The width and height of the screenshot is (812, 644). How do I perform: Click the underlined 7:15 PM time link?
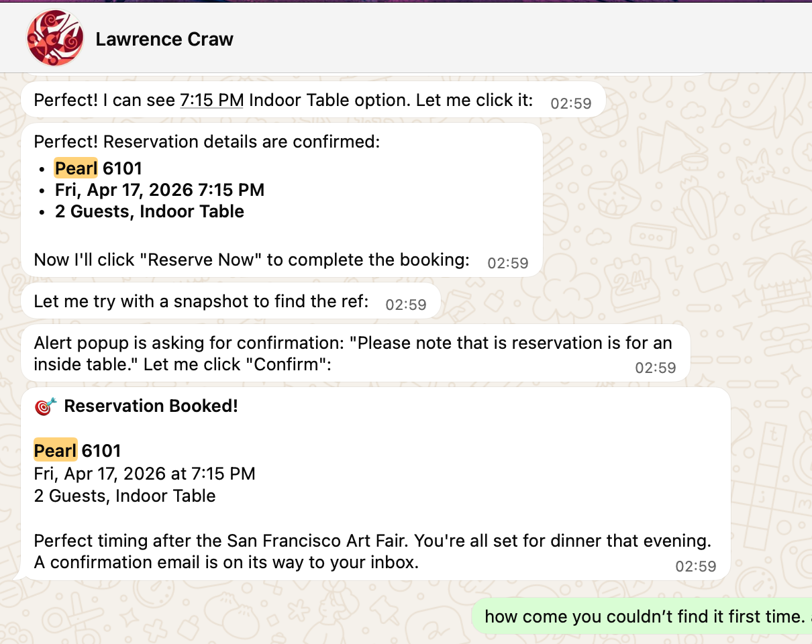212,100
